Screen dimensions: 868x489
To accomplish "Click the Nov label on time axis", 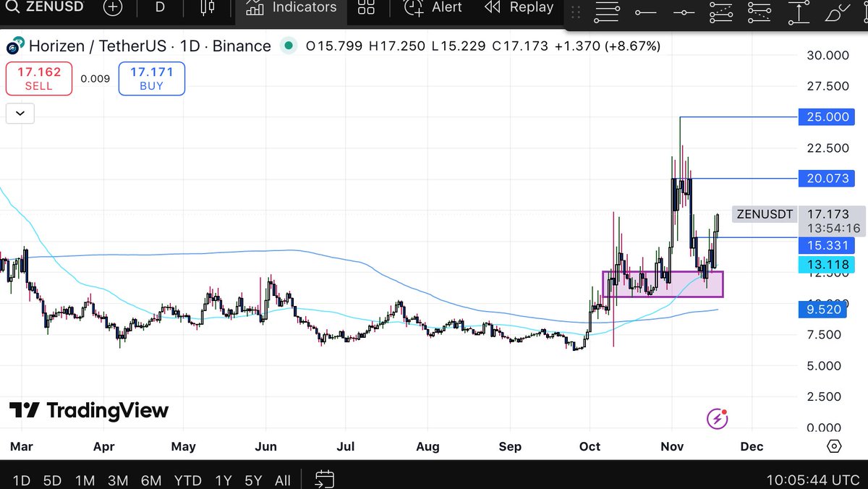I will click(x=672, y=446).
